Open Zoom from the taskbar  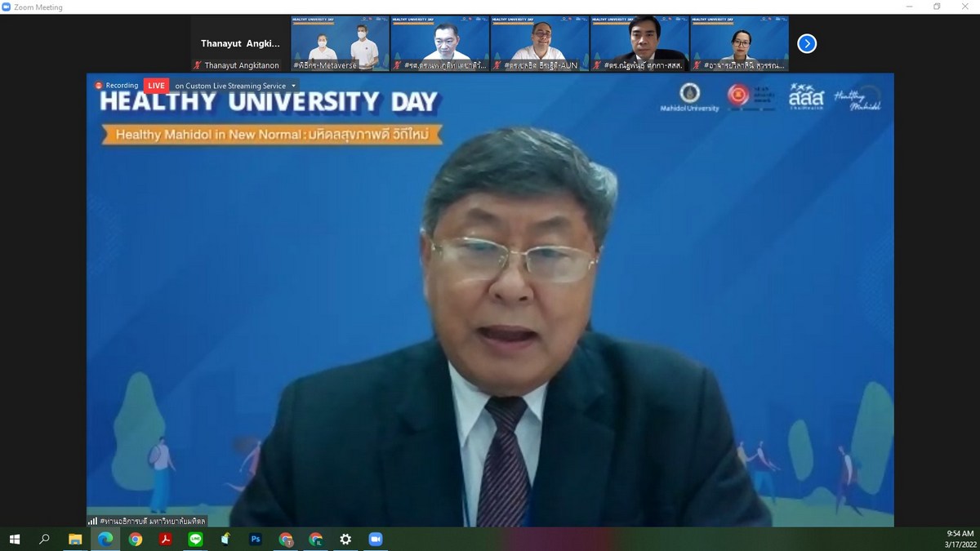coord(376,539)
